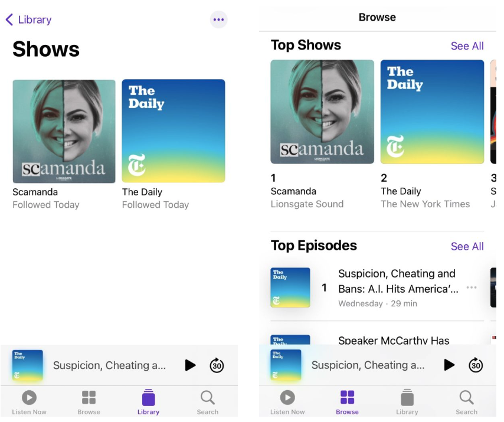Tap Search tab in right screen

[x=466, y=402]
